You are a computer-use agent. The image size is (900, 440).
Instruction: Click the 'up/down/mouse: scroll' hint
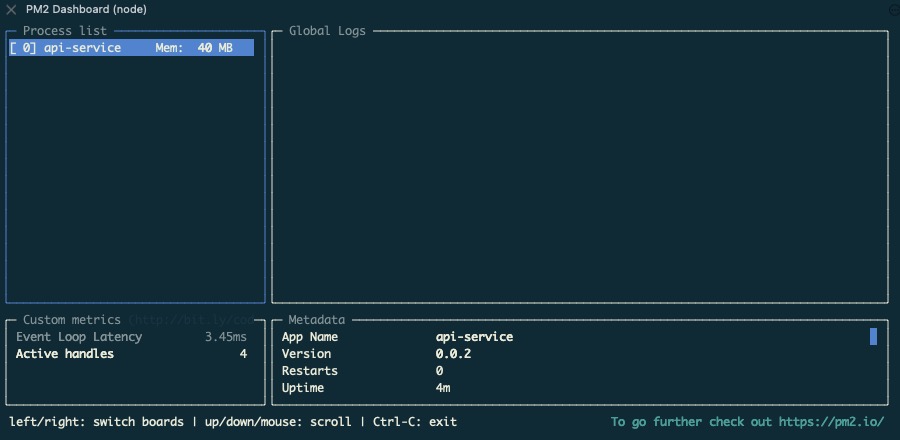(x=278, y=422)
